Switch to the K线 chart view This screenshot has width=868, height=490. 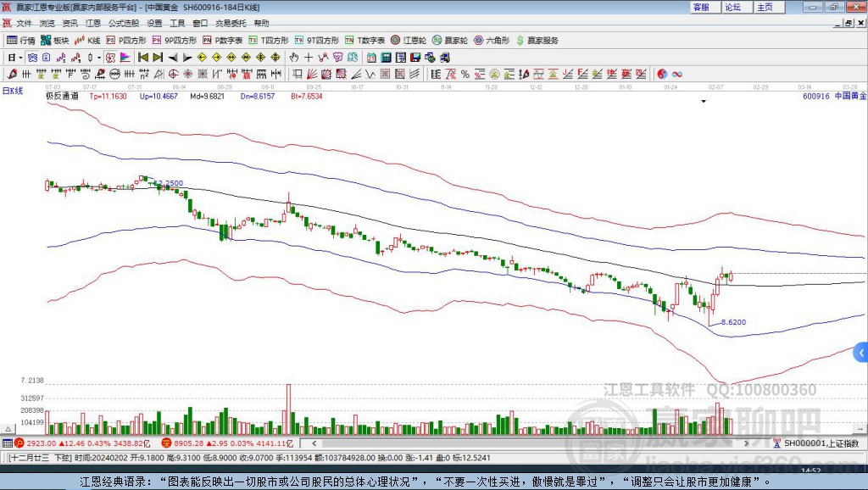[87, 41]
